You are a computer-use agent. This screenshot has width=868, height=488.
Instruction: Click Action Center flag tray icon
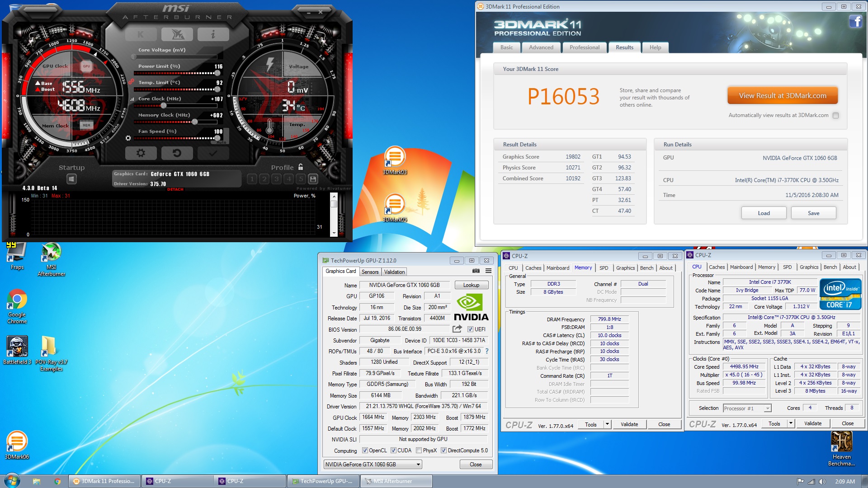(x=800, y=482)
